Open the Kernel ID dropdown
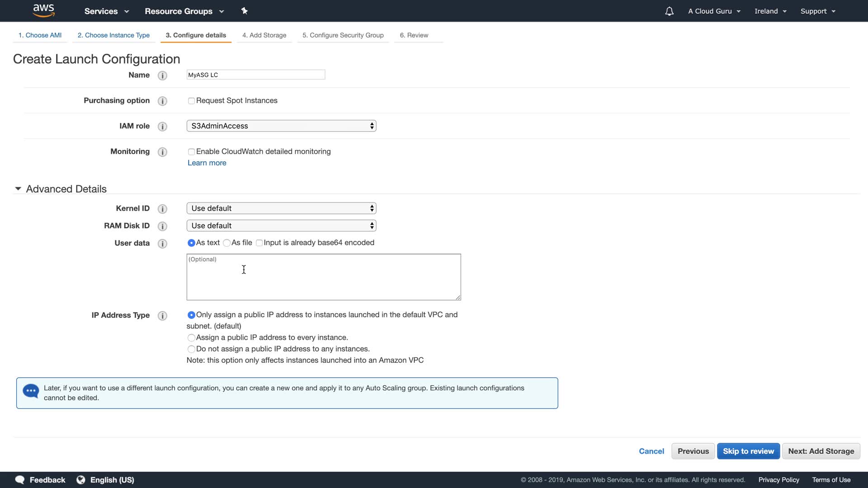Viewport: 868px width, 488px height. point(281,208)
